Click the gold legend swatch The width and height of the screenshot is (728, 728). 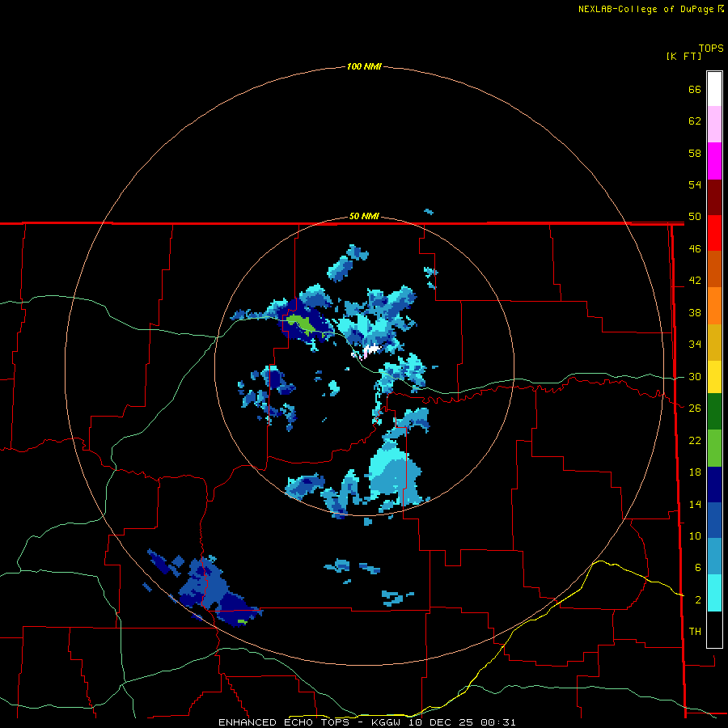(714, 342)
